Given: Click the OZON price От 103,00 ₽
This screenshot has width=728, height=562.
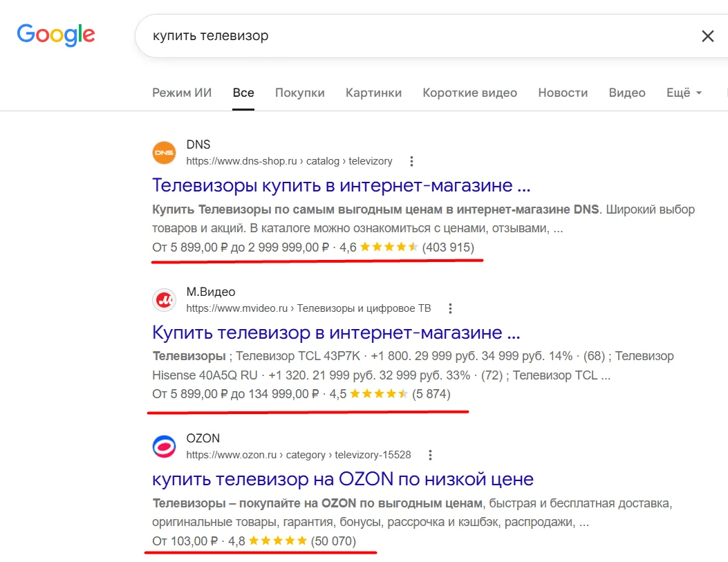Looking at the screenshot, I should pyautogui.click(x=185, y=541).
